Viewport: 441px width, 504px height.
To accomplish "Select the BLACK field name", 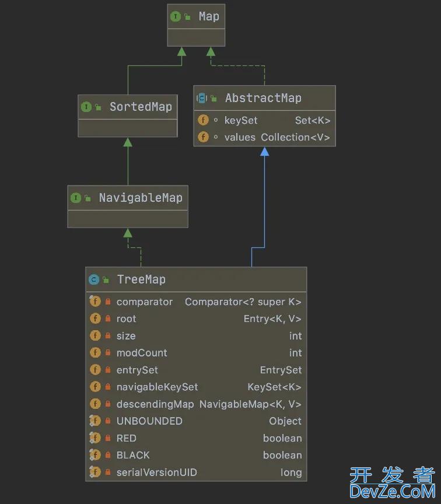I will (x=133, y=455).
